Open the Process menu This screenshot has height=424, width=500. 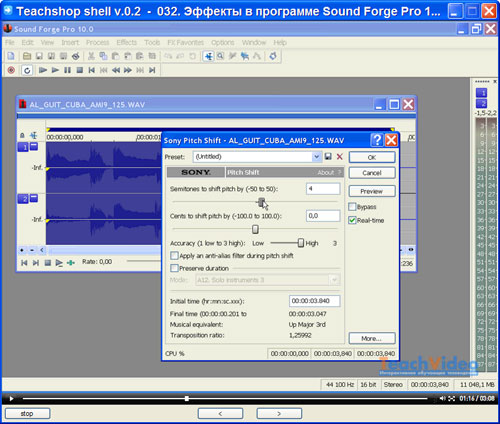[97, 42]
